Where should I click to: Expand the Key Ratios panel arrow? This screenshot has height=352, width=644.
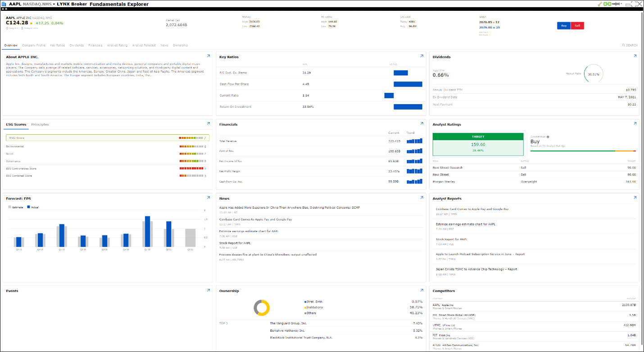pos(422,56)
